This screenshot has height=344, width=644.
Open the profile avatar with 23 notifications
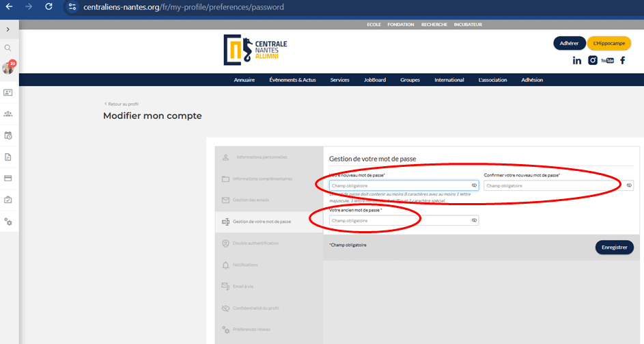(x=8, y=68)
